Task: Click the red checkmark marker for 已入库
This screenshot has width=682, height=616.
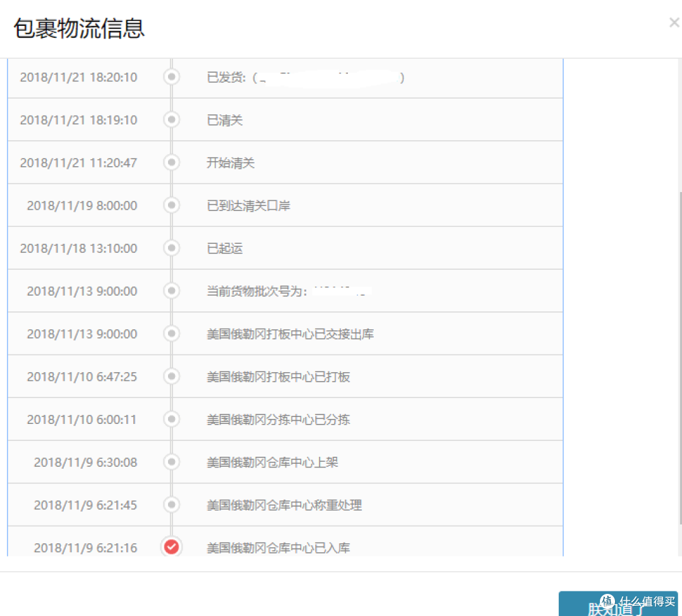Action: coord(171,547)
